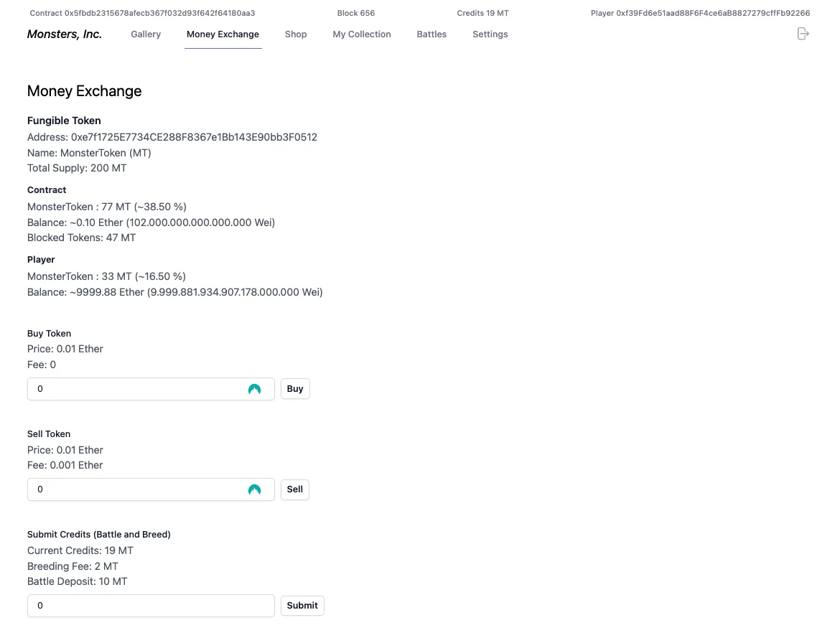Click the Credits 19 MT header label
Viewport: 840px width, 633px height.
tap(482, 14)
